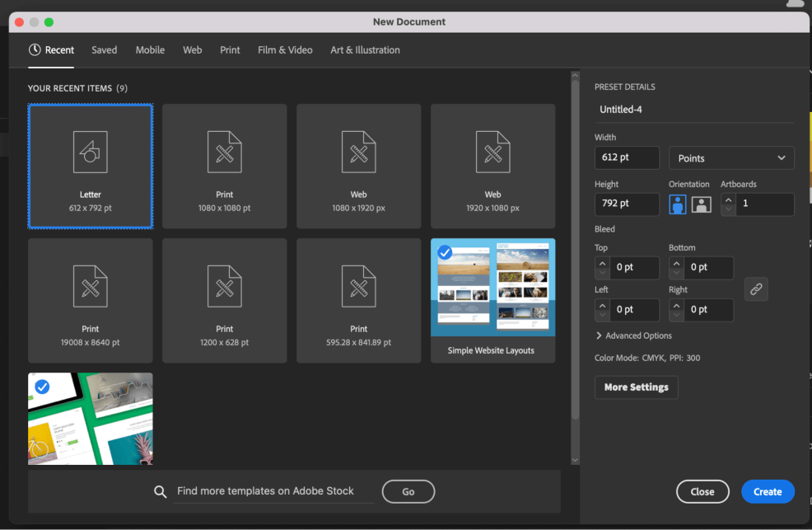Choose the Print 19008 x 8640 pt preset
This screenshot has height=530, width=812.
(x=90, y=300)
